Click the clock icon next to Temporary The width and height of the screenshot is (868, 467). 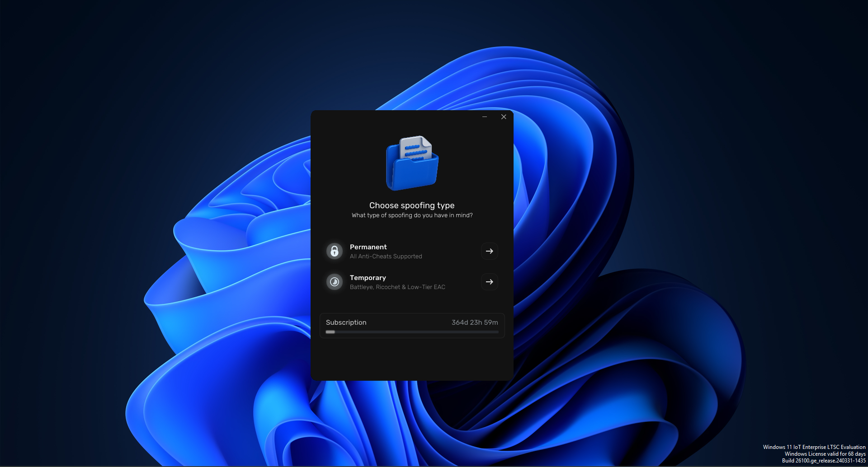(335, 282)
